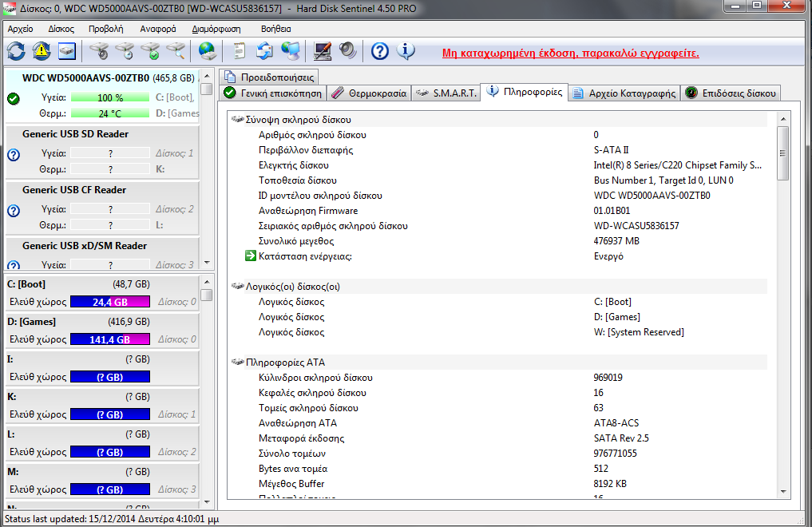Open the Δίσκος menu
This screenshot has height=527, width=812.
point(61,29)
